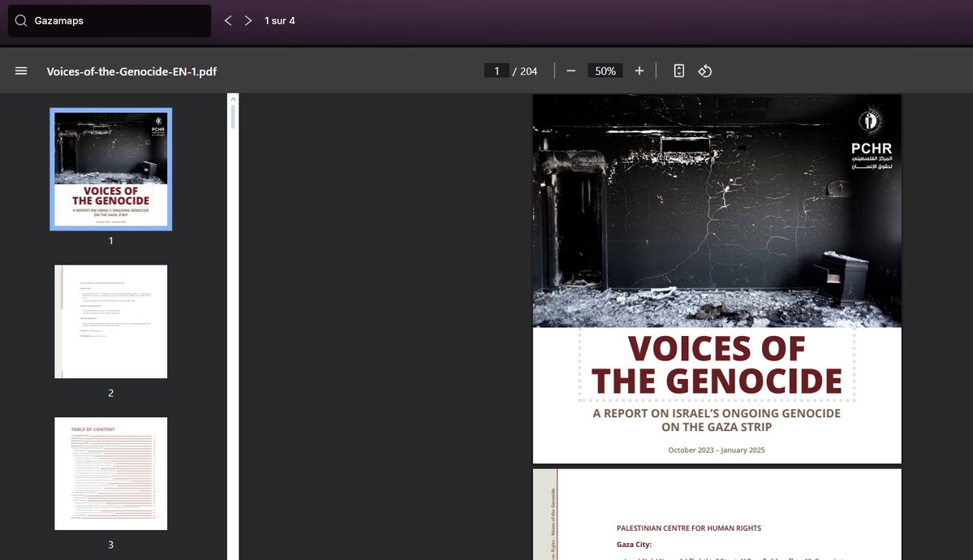Select page 2 thumbnail
The height and width of the screenshot is (560, 973).
(x=111, y=321)
